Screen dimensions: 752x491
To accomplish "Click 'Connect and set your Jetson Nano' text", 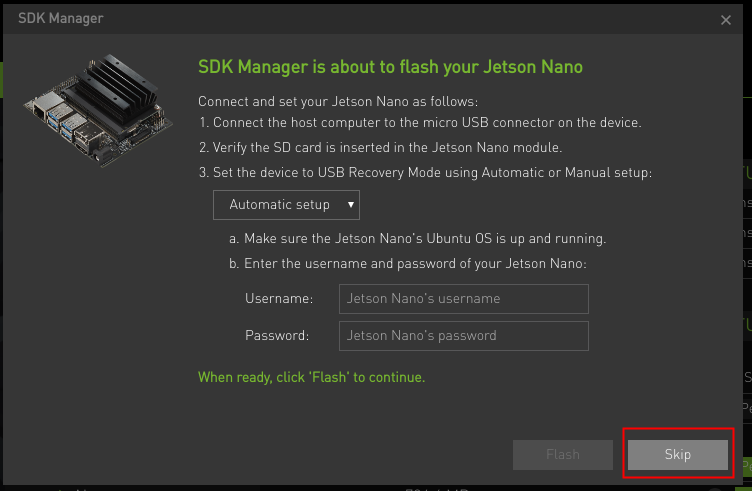I will coord(338,102).
